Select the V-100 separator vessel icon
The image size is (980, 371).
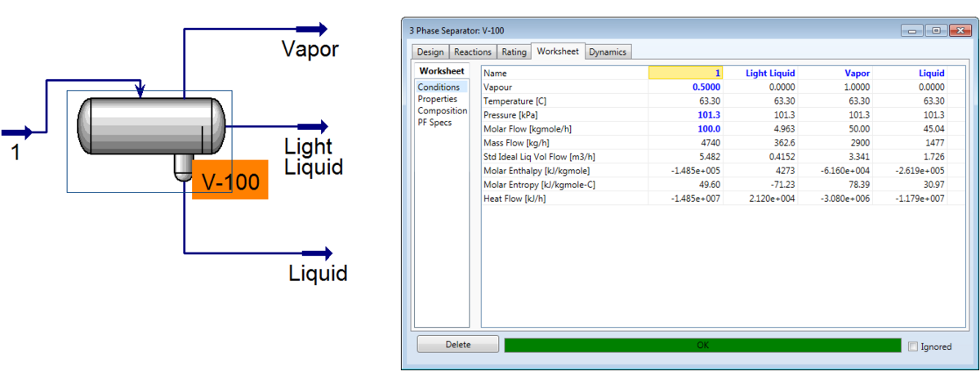(x=148, y=126)
